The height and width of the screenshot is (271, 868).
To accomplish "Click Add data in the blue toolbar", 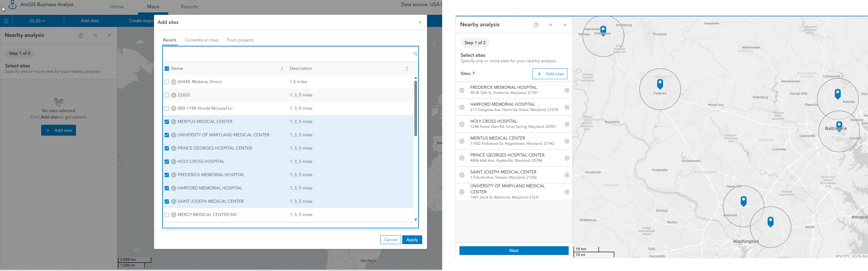I will (x=90, y=21).
